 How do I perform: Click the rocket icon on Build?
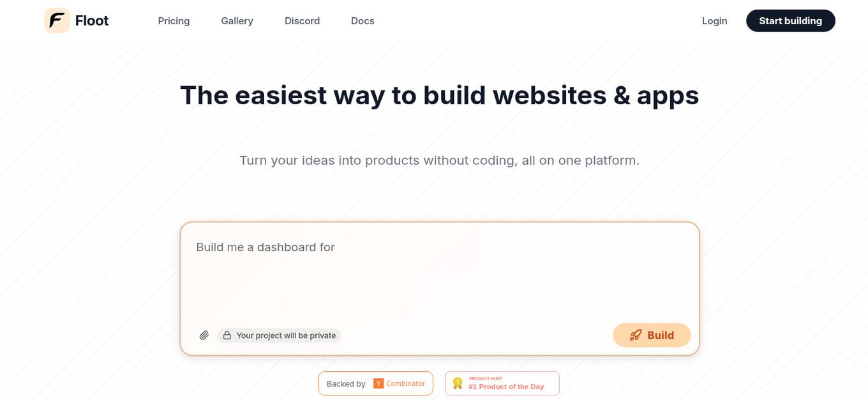point(636,335)
